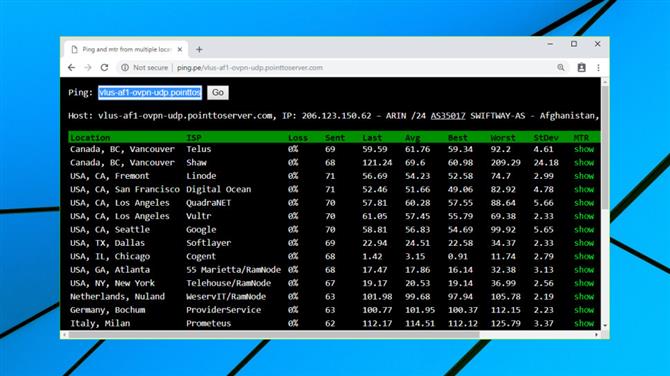This screenshot has height=376, width=670.
Task: Click the Location column header
Action: click(x=90, y=138)
